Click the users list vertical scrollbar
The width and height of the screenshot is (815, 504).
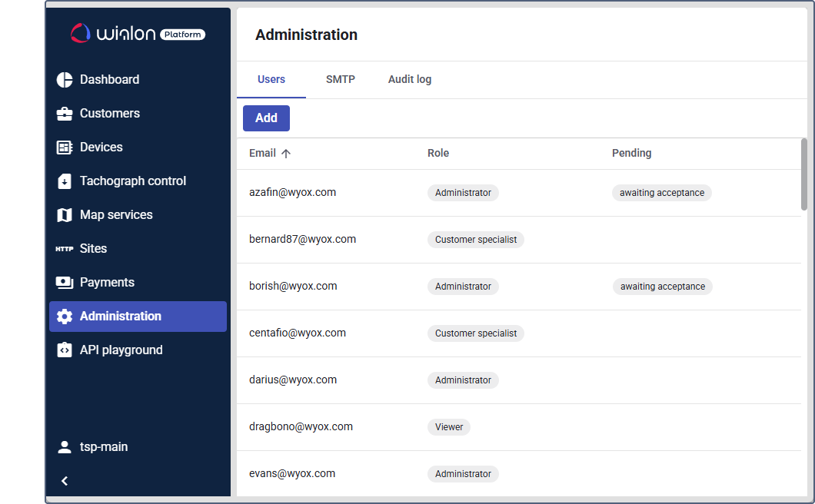803,174
